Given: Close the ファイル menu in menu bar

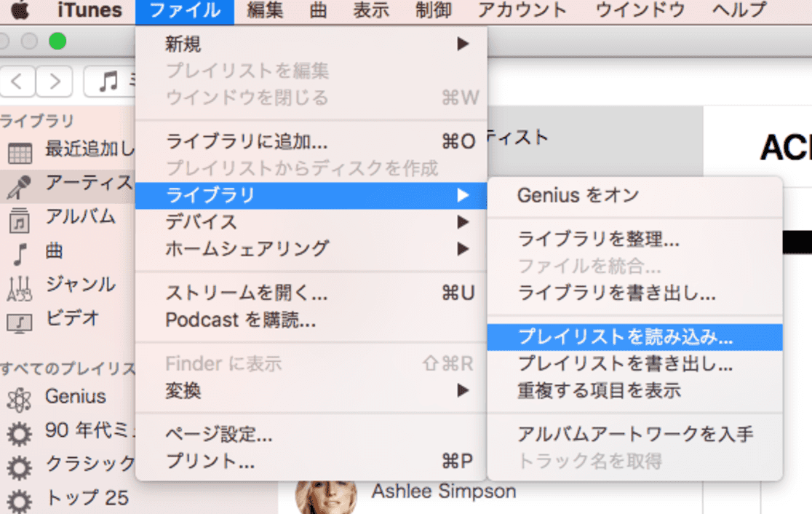Looking at the screenshot, I should click(x=185, y=12).
